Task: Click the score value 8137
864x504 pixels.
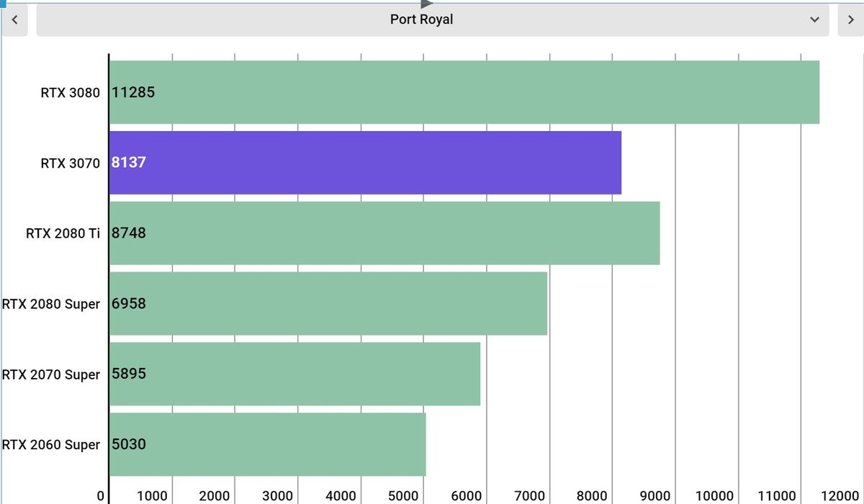Action: [129, 163]
